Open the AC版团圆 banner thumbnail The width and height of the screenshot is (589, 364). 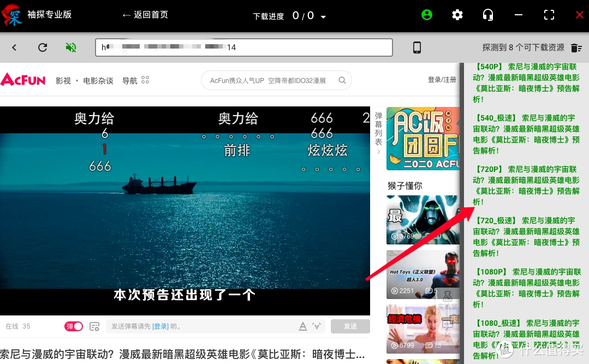(423, 139)
